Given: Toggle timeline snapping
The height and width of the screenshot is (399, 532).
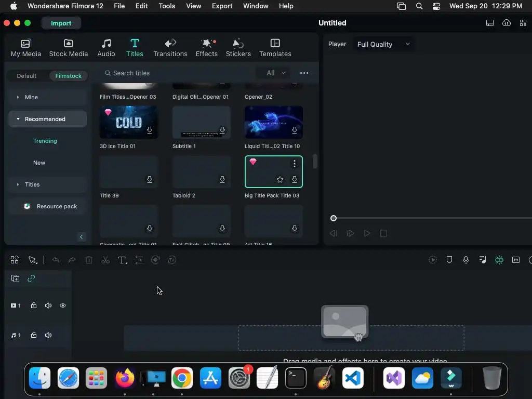Looking at the screenshot, I should point(499,260).
